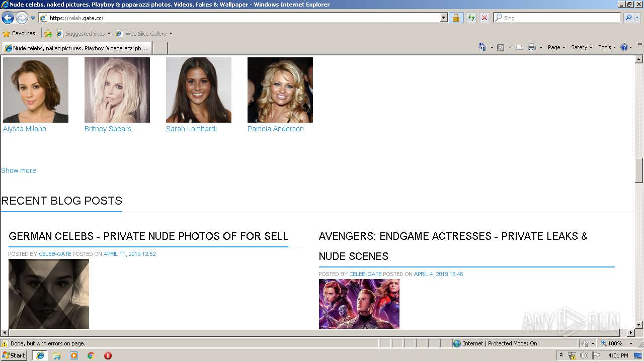This screenshot has height=362, width=644.
Task: Open the Page menu
Action: [x=556, y=47]
